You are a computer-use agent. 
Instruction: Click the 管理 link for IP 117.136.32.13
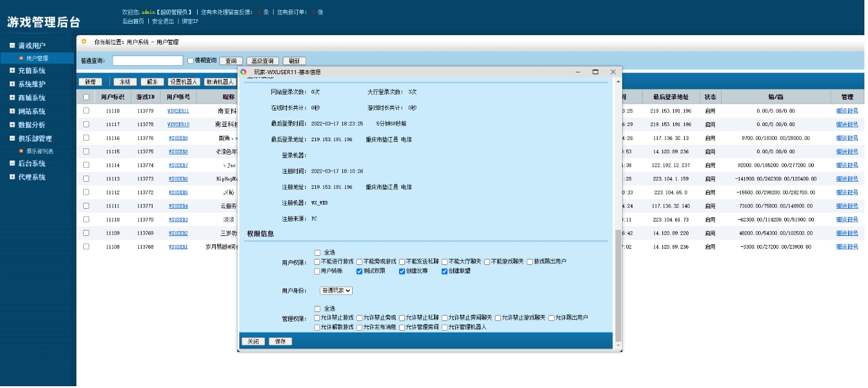847,138
